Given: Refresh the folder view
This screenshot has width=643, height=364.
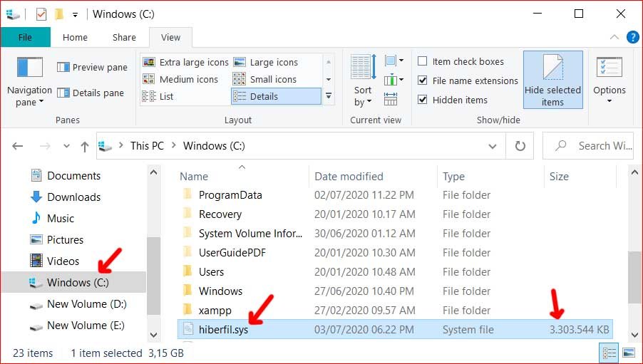Looking at the screenshot, I should (x=520, y=146).
